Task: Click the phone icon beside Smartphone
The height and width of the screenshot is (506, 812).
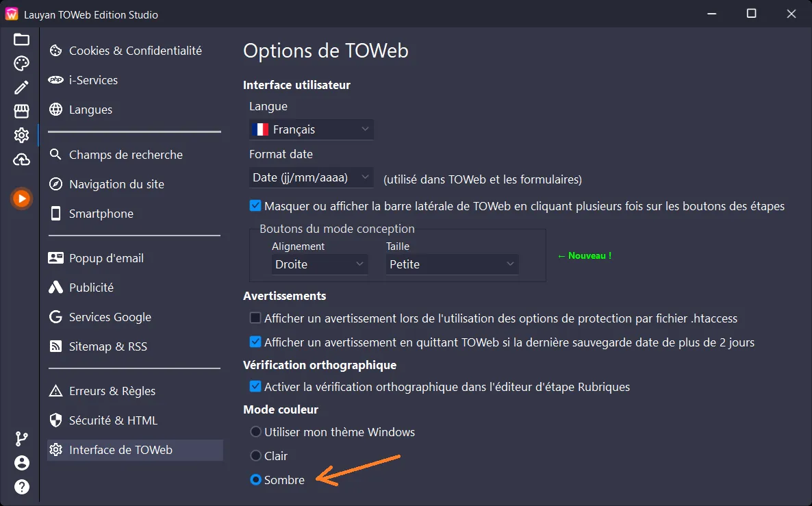Action: coord(55,214)
